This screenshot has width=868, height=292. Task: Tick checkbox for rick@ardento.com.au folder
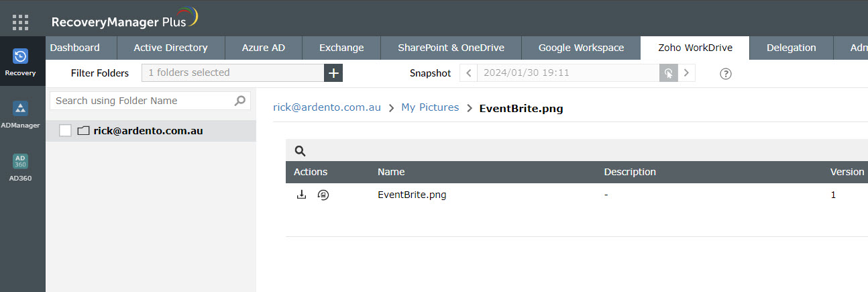[65, 131]
